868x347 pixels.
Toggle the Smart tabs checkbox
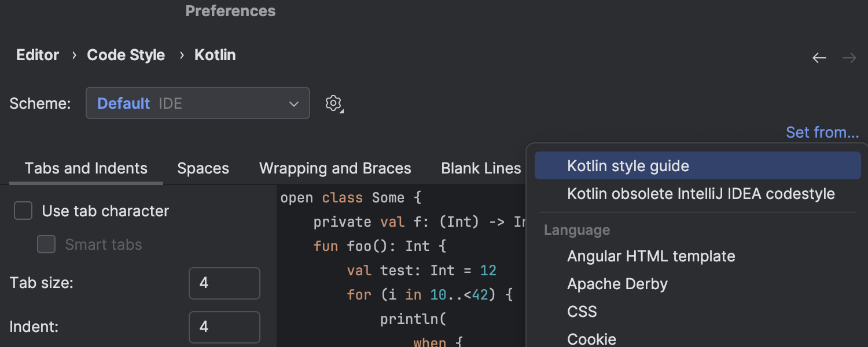[x=46, y=245]
